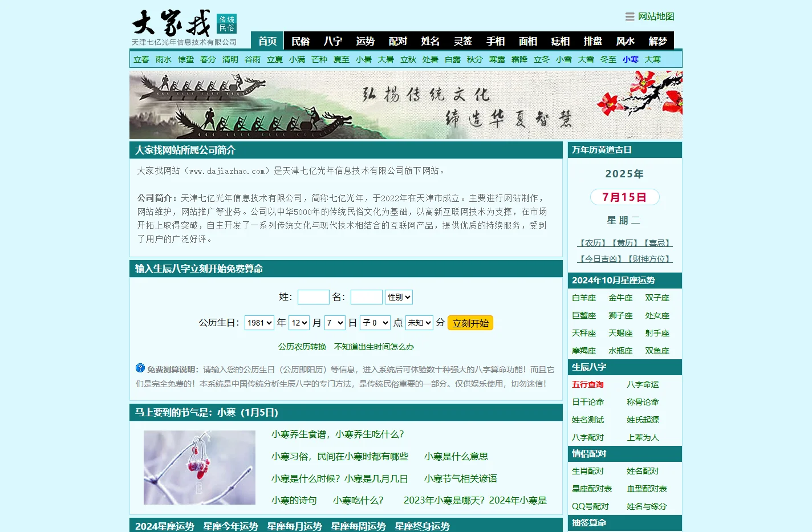Open the 风水 navigation tab
Image resolution: width=812 pixels, height=532 pixels.
625,40
